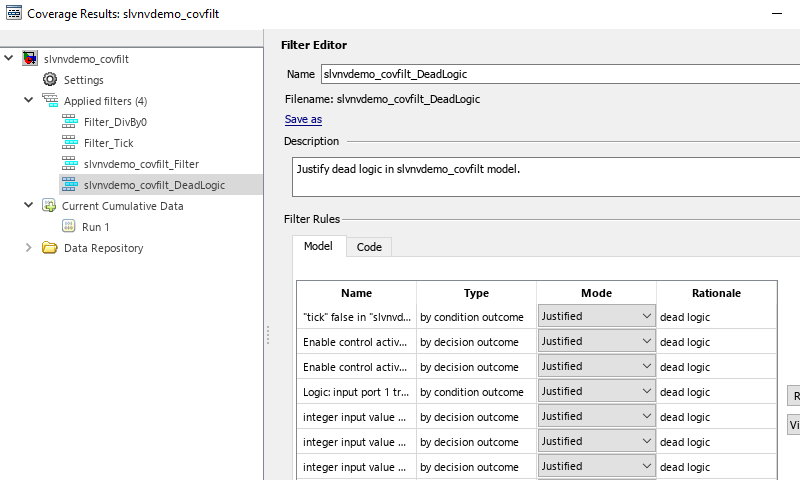Click the Settings gear icon in tree
Image resolution: width=800 pixels, height=480 pixels.
[x=50, y=80]
